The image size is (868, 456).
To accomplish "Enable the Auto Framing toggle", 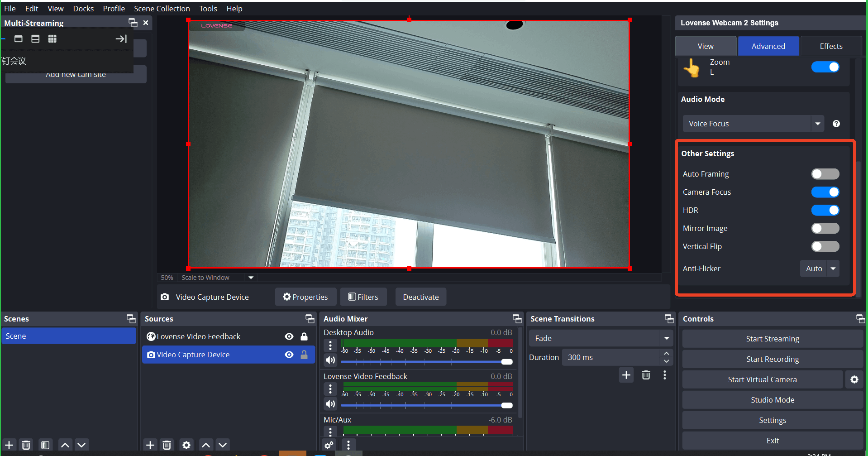I will (825, 174).
